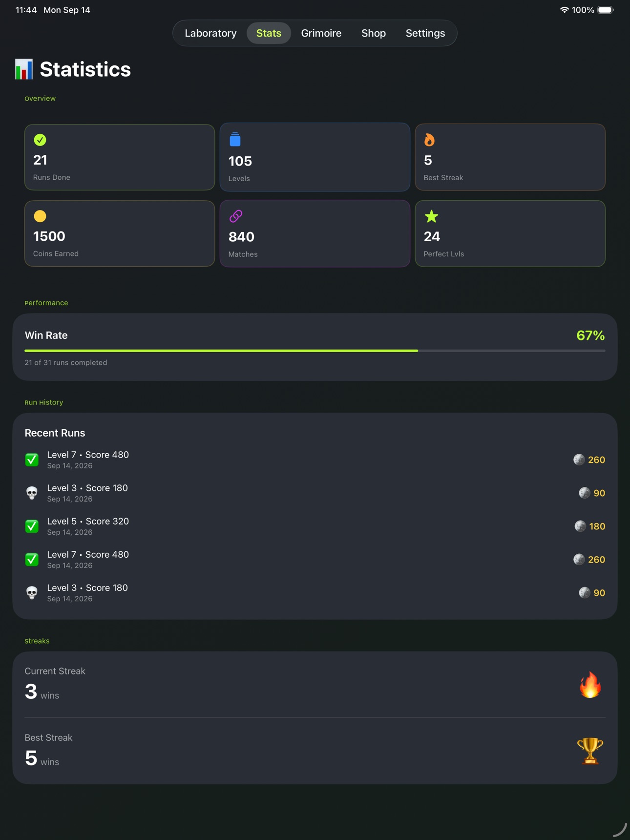
Task: Click the 'Recent Runs' heading
Action: (55, 433)
